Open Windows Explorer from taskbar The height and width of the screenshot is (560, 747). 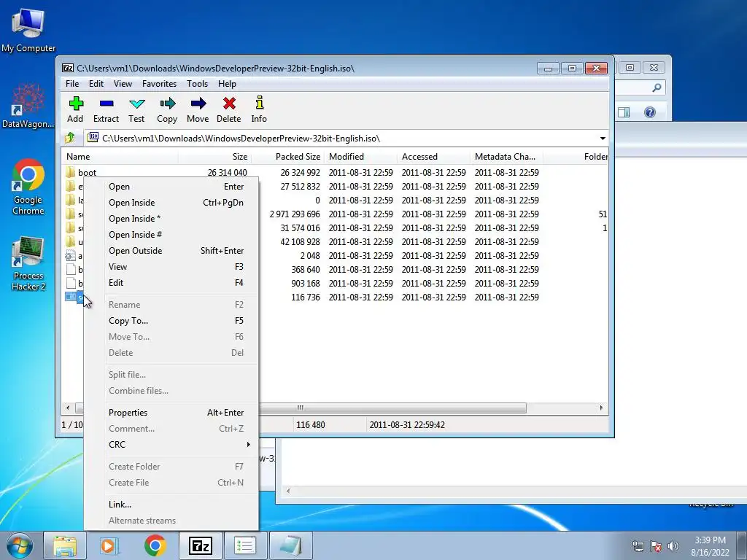point(65,545)
